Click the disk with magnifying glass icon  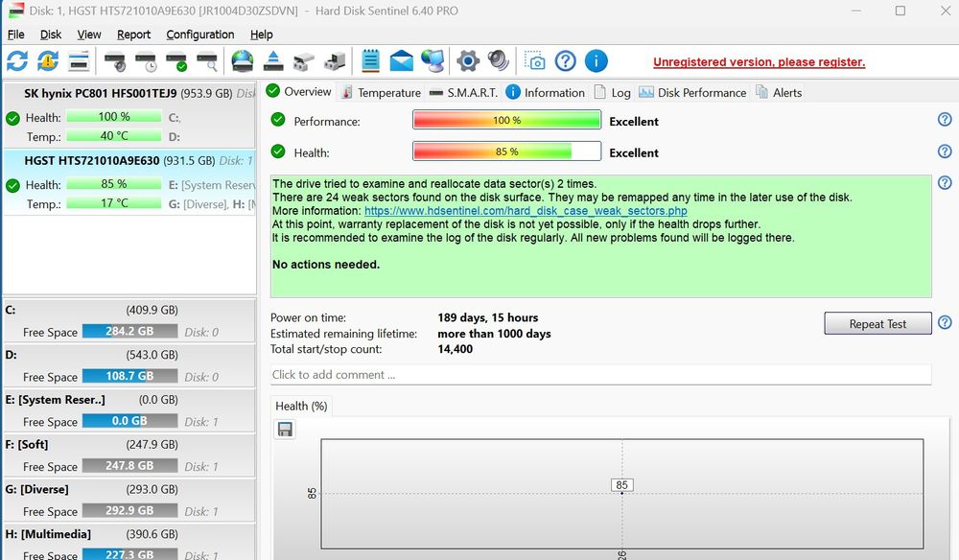[x=207, y=61]
